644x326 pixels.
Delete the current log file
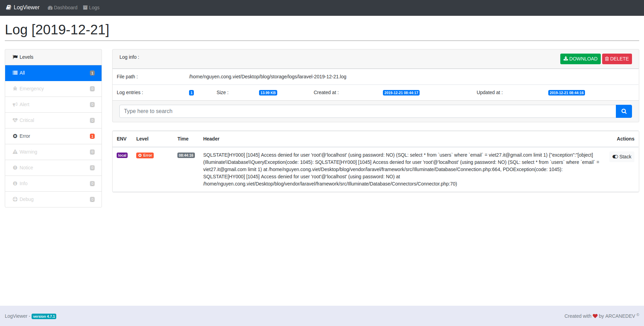coord(617,59)
